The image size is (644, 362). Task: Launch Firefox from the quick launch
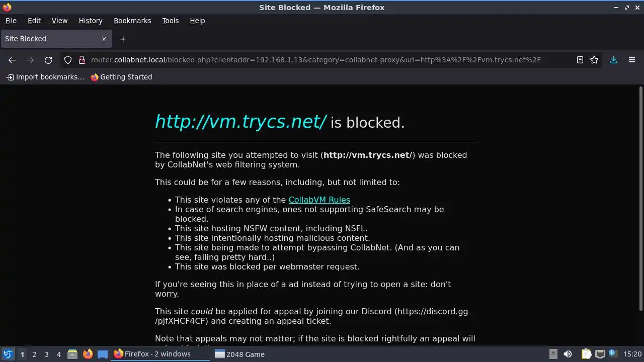(88, 354)
